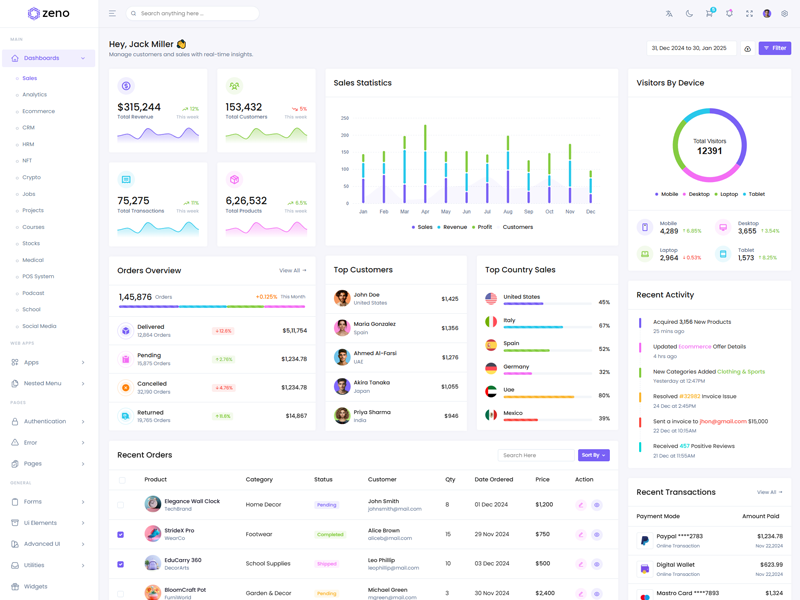The height and width of the screenshot is (600, 800).
Task: Click the edit icon for Elegance Wall Clock
Action: tap(580, 505)
